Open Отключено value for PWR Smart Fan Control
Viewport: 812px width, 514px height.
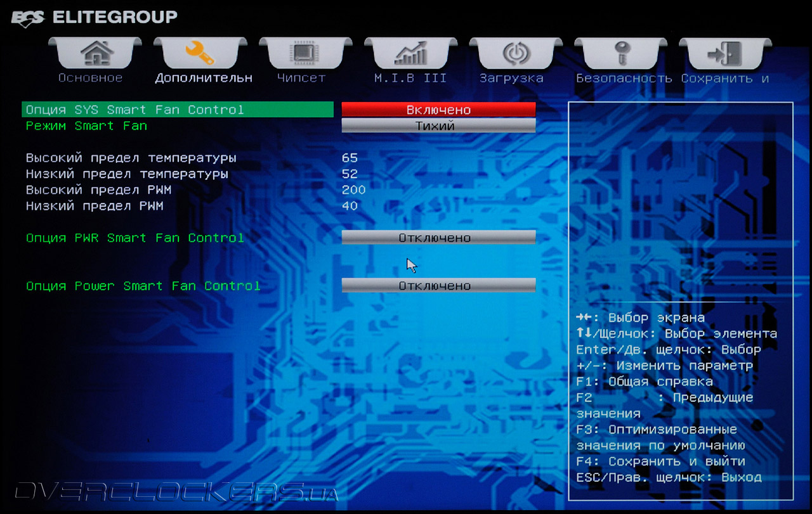point(438,238)
